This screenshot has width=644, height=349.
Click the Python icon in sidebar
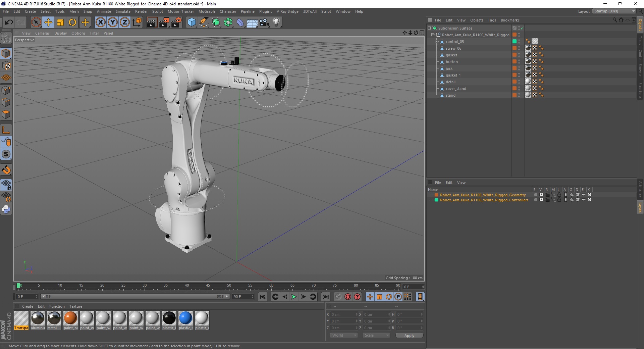(x=6, y=209)
